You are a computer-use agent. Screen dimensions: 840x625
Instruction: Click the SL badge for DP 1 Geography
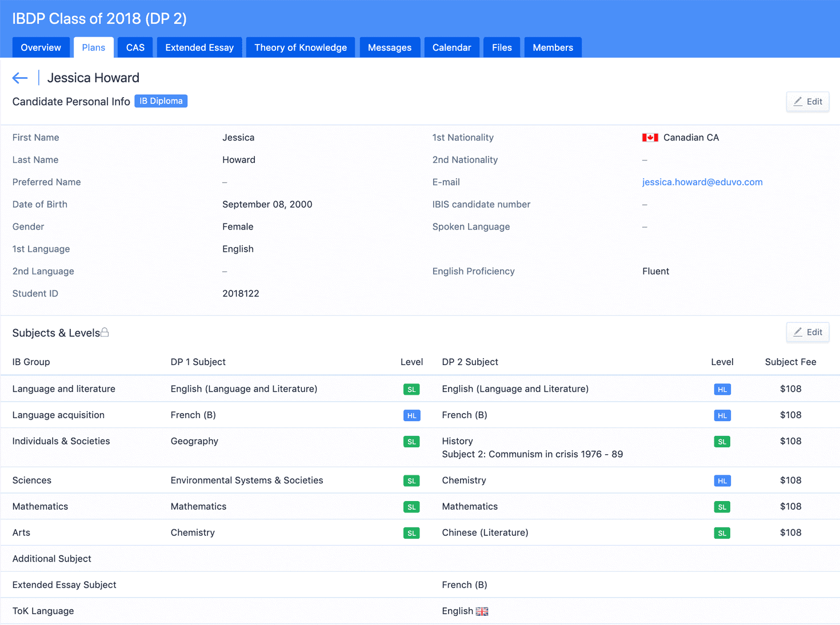(x=411, y=442)
